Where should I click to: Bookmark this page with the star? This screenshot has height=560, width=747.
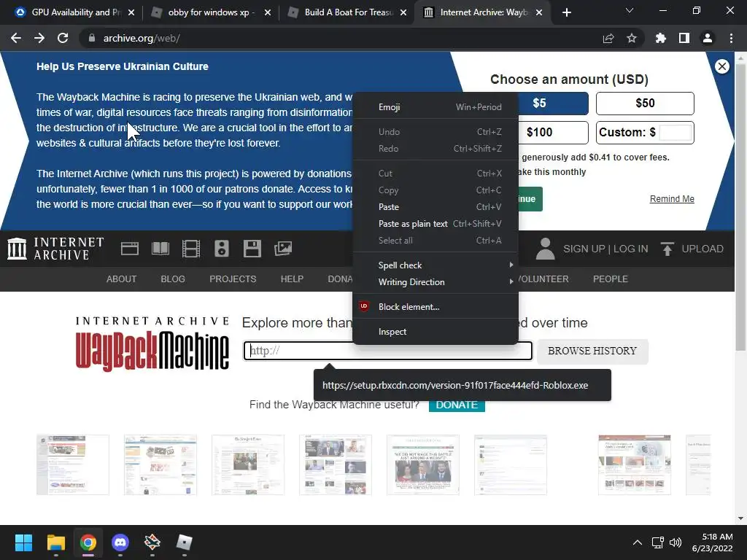tap(632, 38)
